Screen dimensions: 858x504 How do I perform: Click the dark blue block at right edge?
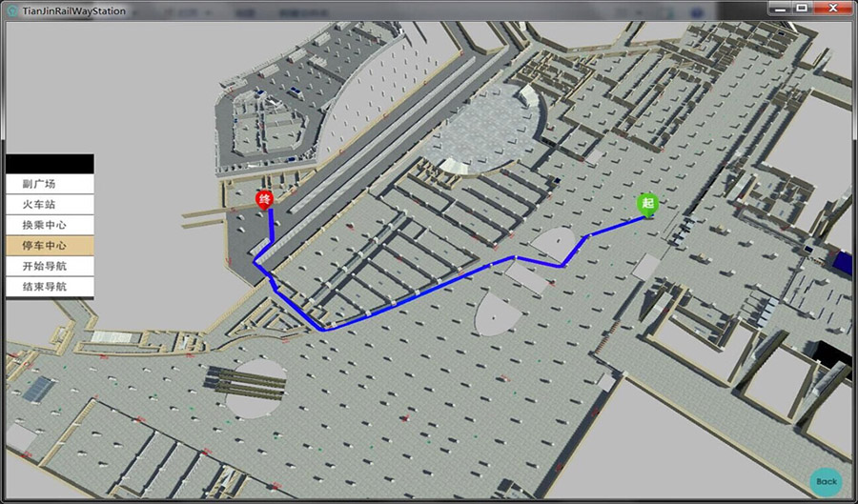click(x=844, y=261)
